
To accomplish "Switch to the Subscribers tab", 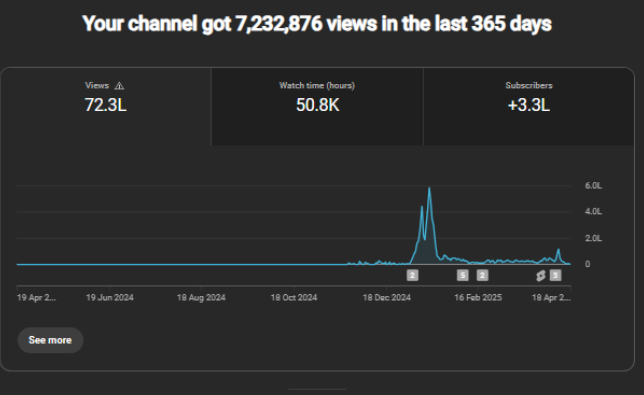I will 529,106.
